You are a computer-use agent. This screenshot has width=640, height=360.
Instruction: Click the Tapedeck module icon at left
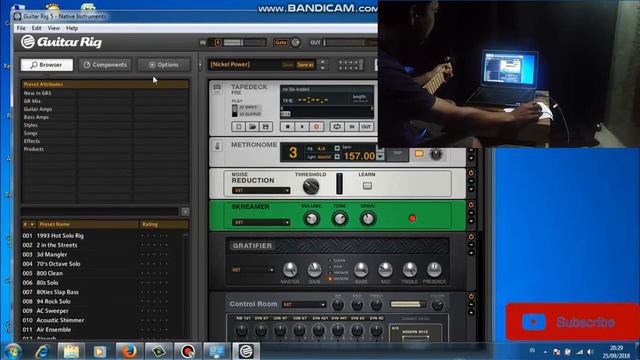(x=217, y=89)
